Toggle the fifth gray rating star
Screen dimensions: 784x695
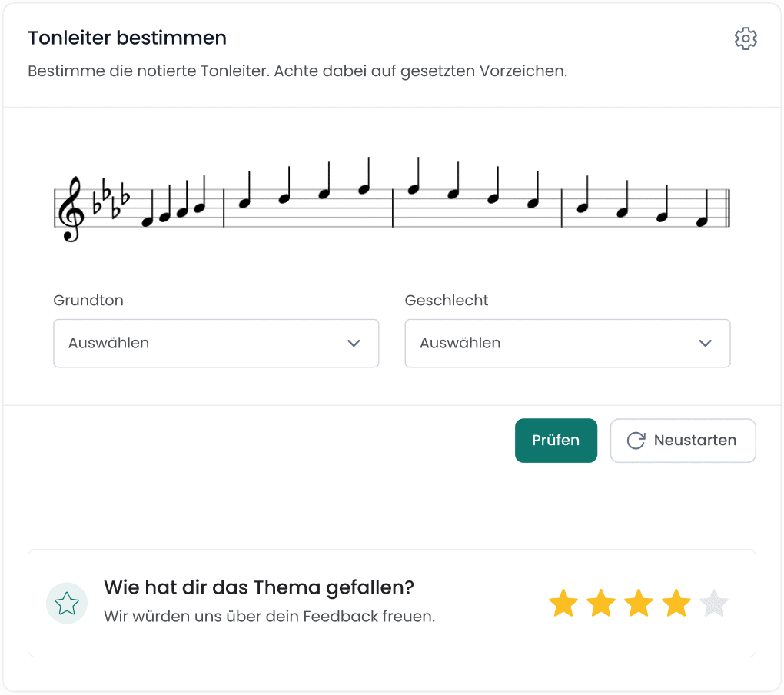click(715, 604)
